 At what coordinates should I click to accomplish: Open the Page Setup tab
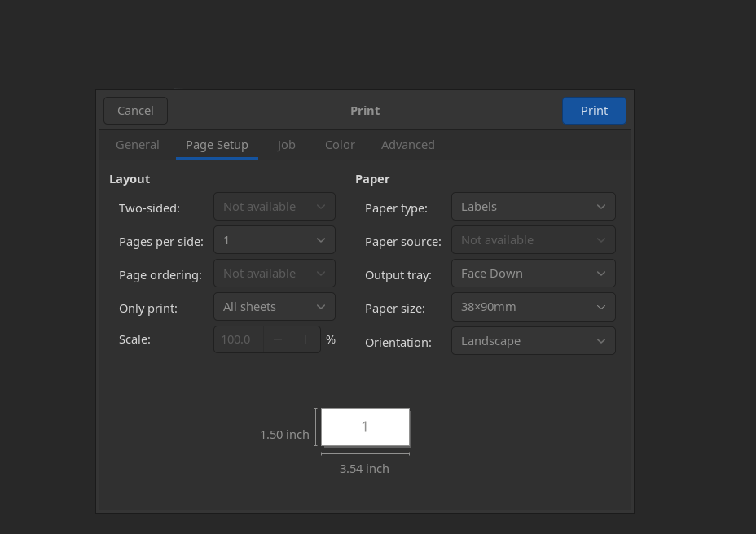tap(217, 145)
